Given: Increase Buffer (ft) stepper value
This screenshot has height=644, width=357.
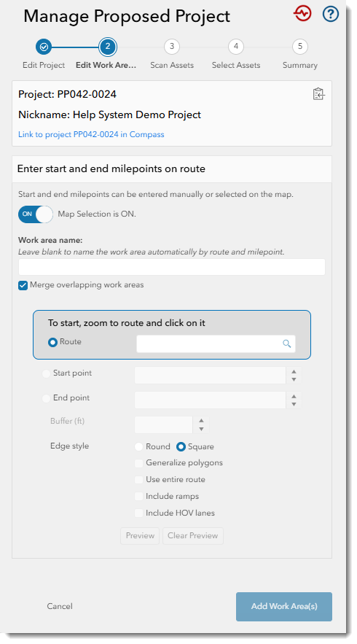Looking at the screenshot, I should [201, 421].
